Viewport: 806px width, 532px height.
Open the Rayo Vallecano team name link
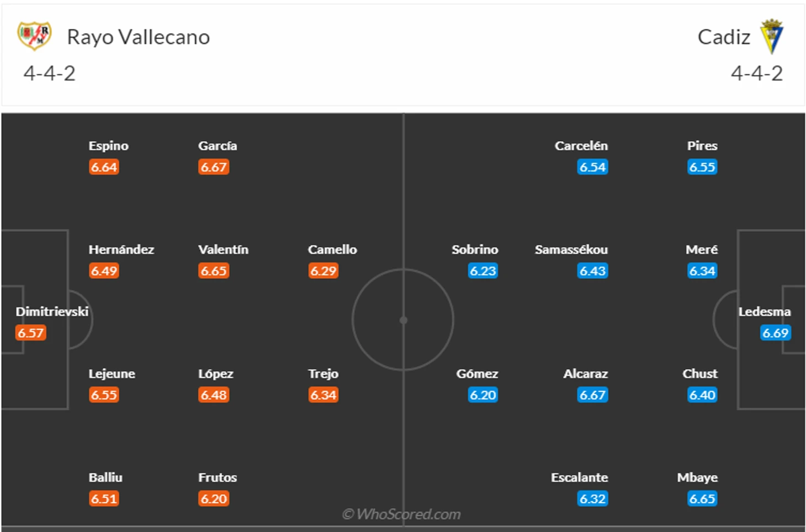138,37
